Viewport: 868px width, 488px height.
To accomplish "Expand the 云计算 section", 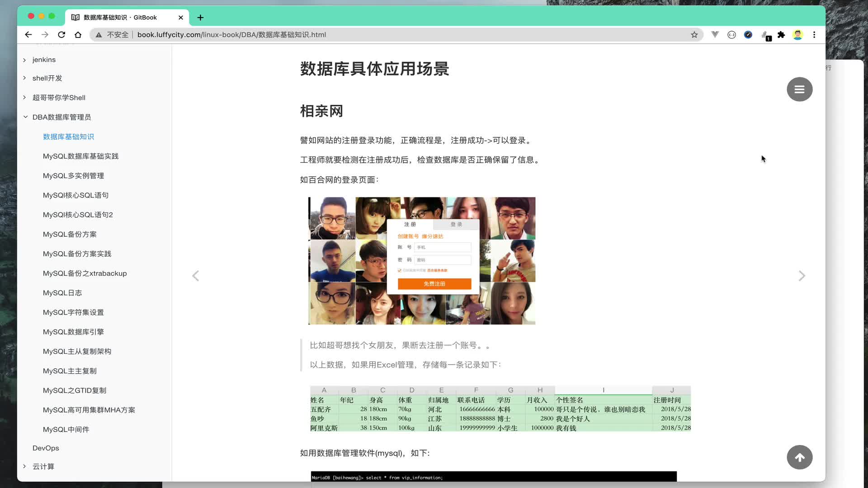I will pyautogui.click(x=24, y=466).
